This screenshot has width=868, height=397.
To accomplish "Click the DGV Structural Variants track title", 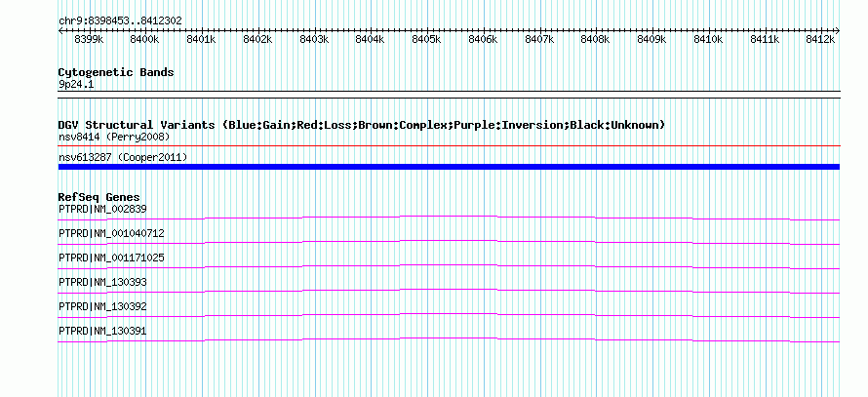I will click(362, 125).
